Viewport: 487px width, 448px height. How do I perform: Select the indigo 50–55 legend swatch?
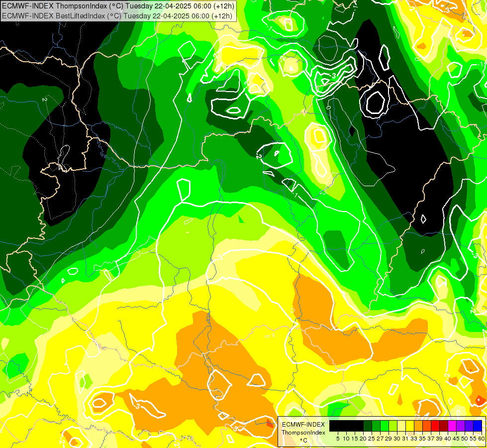click(469, 426)
